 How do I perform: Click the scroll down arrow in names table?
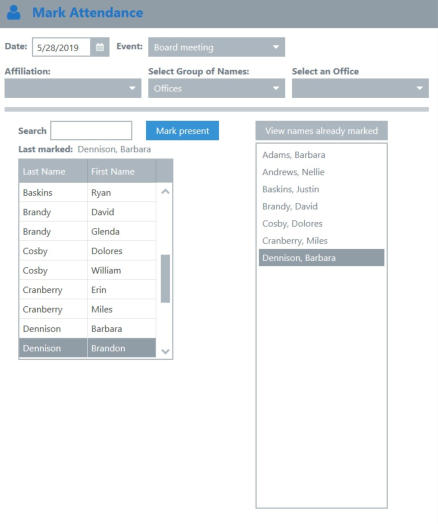click(165, 351)
